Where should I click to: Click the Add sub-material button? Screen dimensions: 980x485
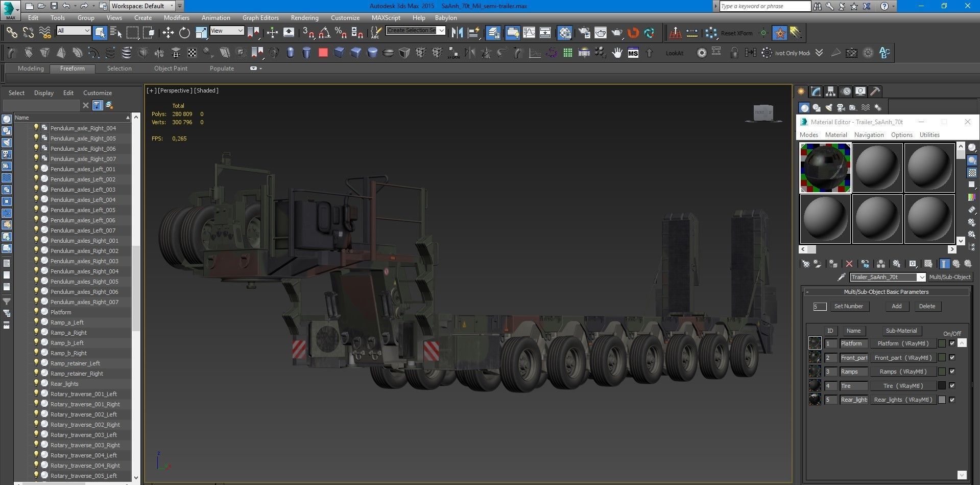(896, 306)
